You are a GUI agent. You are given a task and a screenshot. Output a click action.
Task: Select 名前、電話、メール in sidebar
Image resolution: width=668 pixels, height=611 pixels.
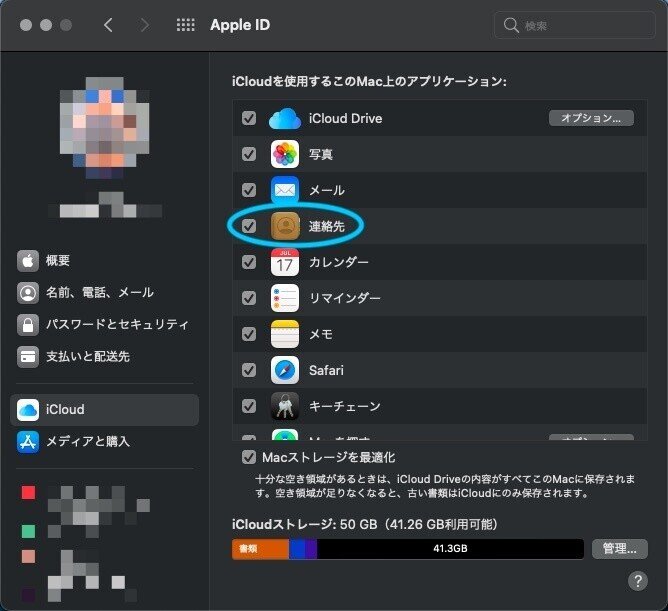click(104, 293)
